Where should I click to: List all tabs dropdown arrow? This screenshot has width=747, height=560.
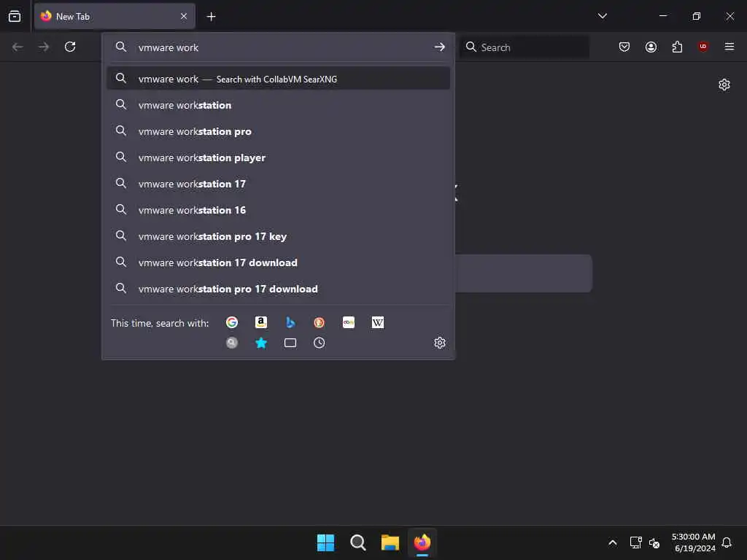tap(602, 16)
